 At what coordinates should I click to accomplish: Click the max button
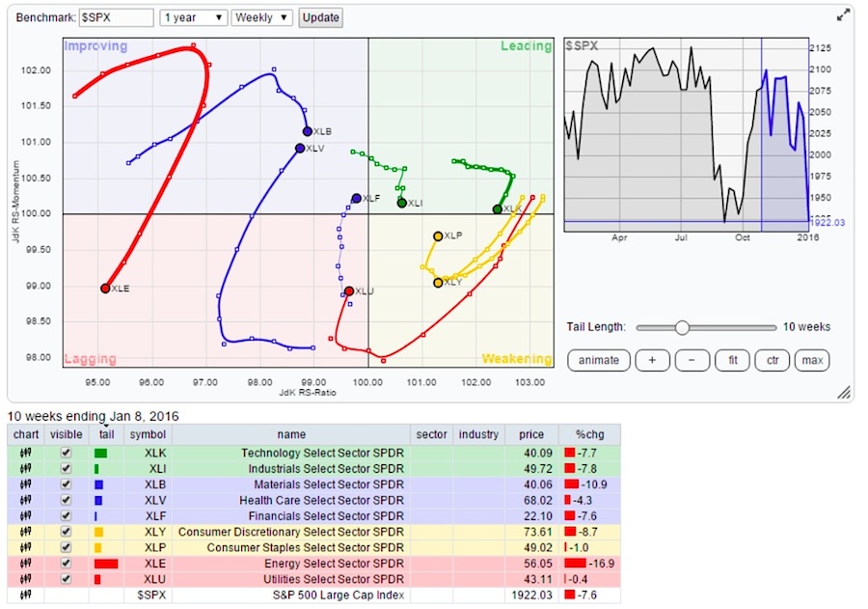(x=812, y=360)
